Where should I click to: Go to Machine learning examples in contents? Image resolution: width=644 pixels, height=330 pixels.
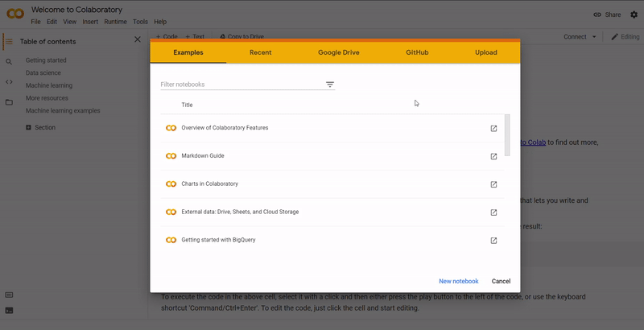(x=63, y=111)
